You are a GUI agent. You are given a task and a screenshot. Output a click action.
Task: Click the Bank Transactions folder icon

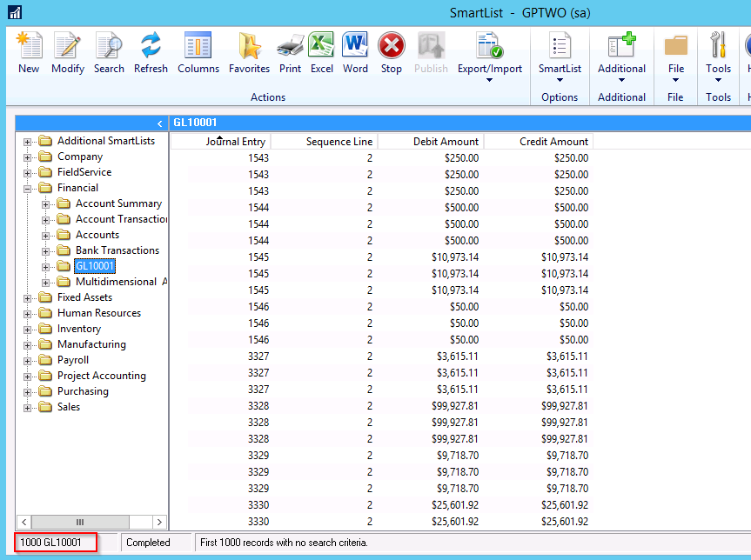(64, 250)
